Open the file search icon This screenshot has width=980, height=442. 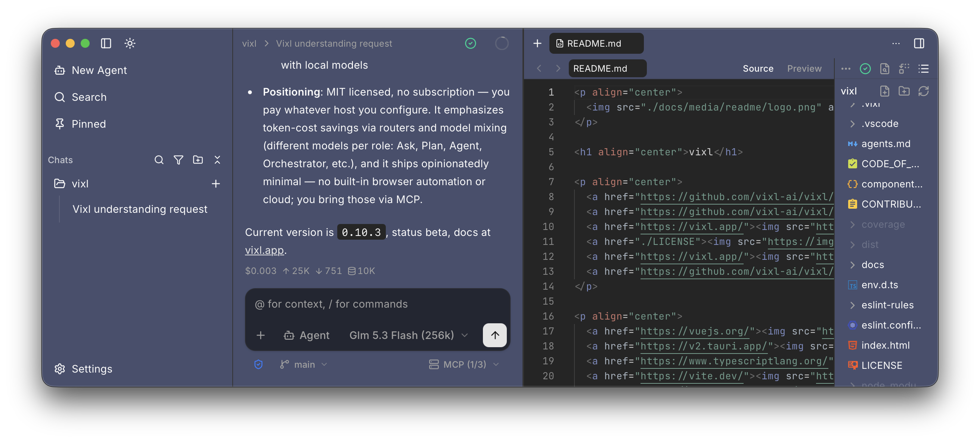coord(884,69)
